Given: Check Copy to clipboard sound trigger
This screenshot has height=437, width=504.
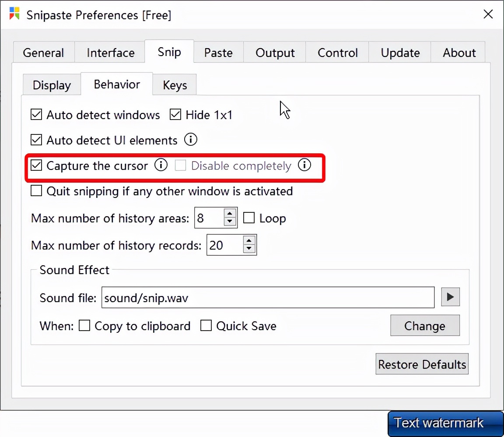Looking at the screenshot, I should (84, 326).
